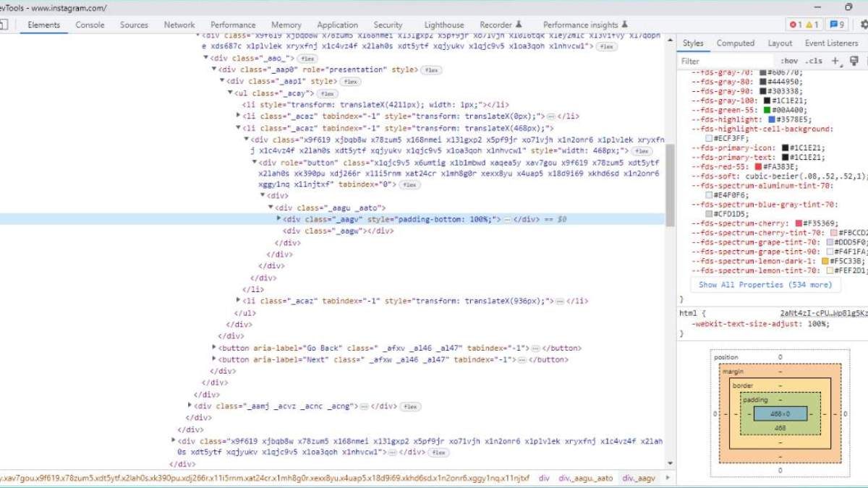The width and height of the screenshot is (868, 488).
Task: Expand the div _aagv node
Action: (278, 219)
